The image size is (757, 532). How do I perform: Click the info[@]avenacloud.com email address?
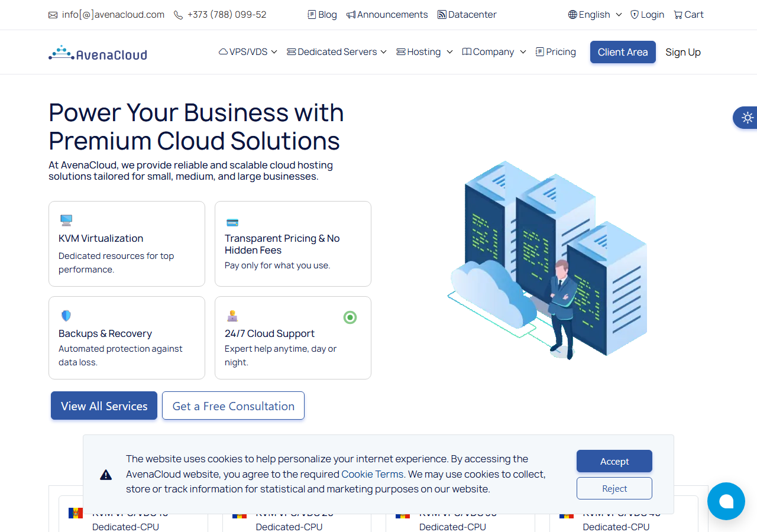113,15
